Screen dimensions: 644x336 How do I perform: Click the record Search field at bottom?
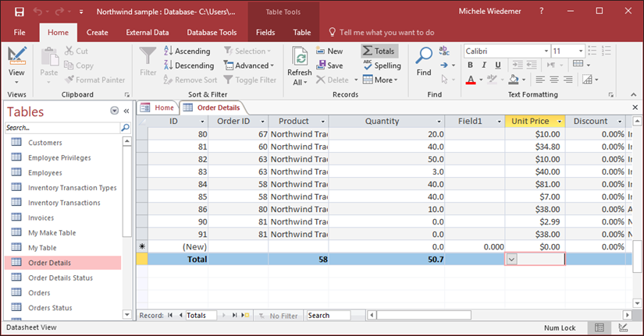(329, 316)
